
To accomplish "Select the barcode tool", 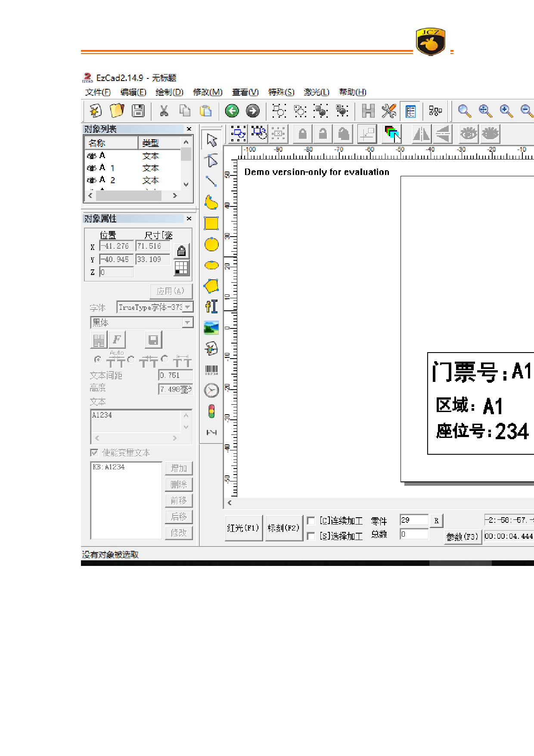I will click(x=211, y=370).
